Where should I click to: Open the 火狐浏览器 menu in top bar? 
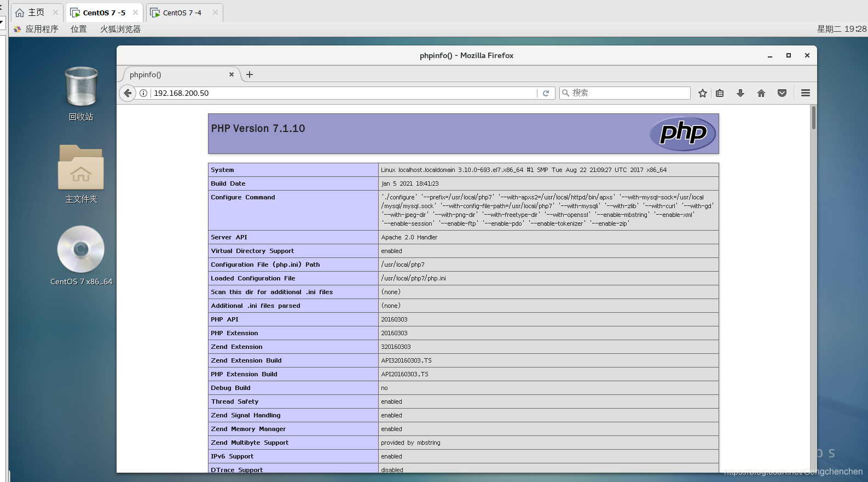tap(120, 29)
